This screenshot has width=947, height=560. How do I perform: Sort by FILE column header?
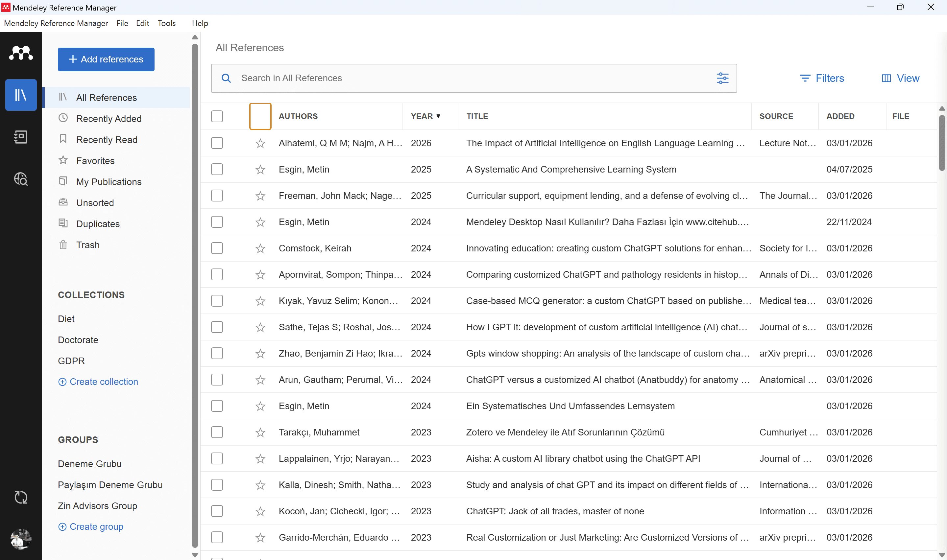point(901,116)
